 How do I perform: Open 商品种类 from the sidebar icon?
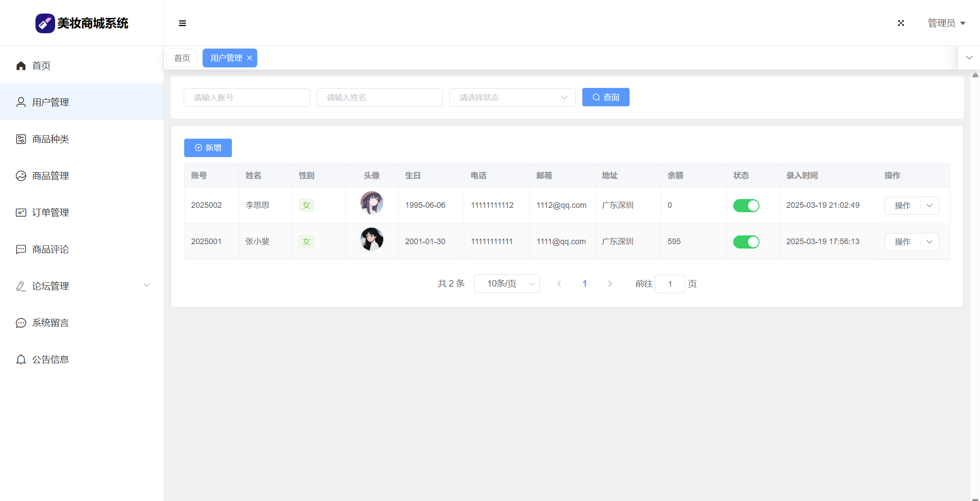tap(21, 139)
